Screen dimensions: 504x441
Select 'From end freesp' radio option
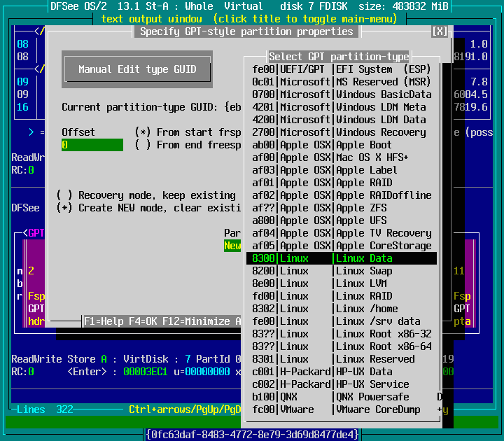143,145
